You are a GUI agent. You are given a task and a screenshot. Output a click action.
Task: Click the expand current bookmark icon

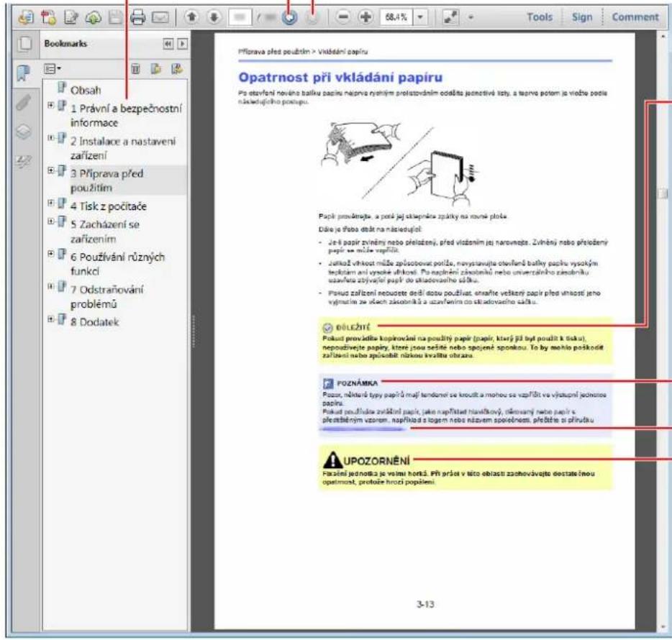(x=176, y=69)
